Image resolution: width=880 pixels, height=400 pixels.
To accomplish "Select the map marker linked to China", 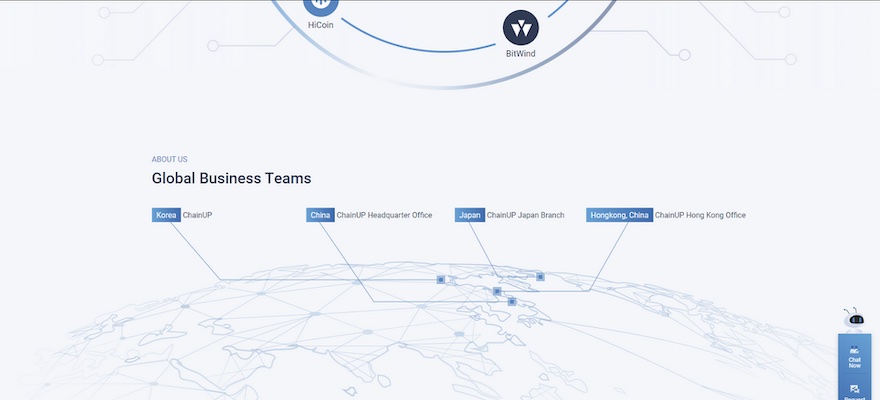I will click(x=511, y=301).
